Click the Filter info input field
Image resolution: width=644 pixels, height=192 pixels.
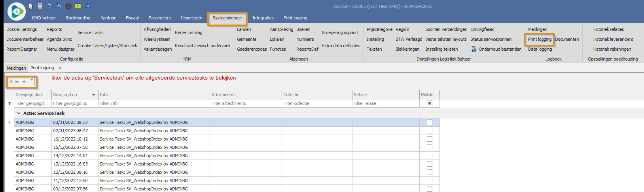154,103
